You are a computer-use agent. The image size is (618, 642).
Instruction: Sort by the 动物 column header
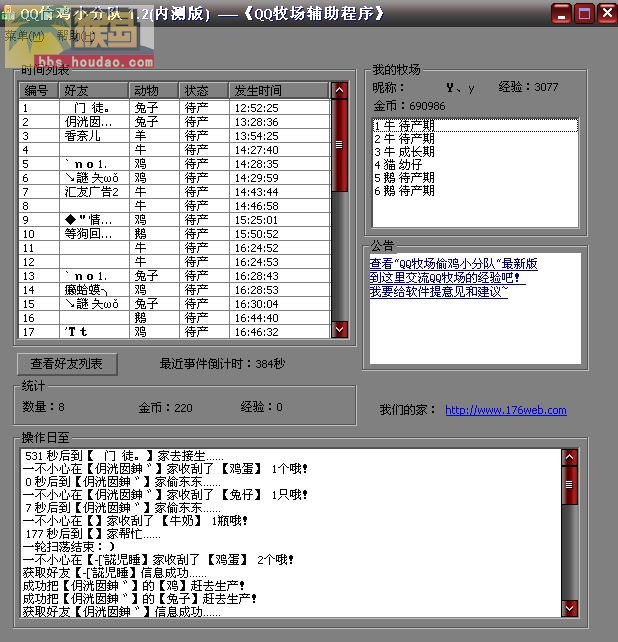coord(154,90)
